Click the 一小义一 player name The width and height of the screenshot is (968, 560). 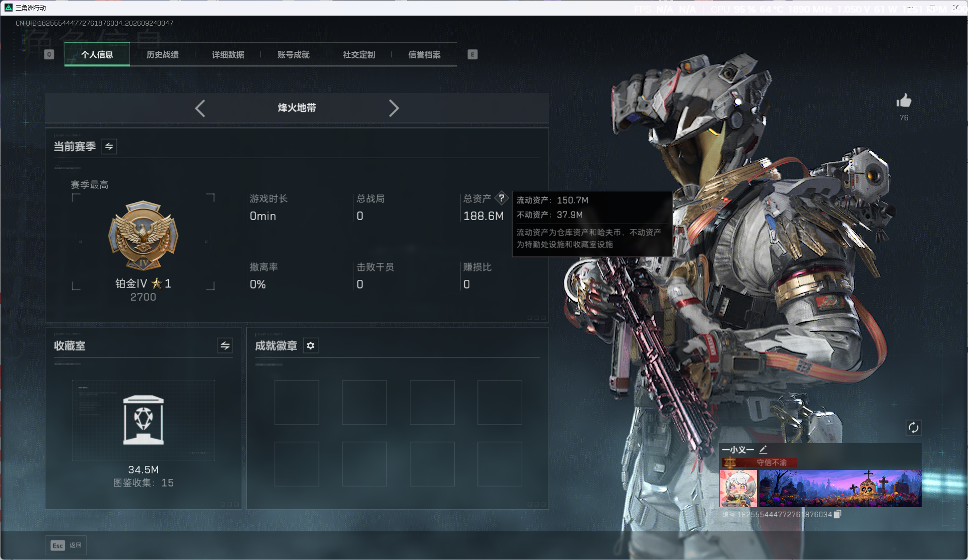pyautogui.click(x=738, y=450)
